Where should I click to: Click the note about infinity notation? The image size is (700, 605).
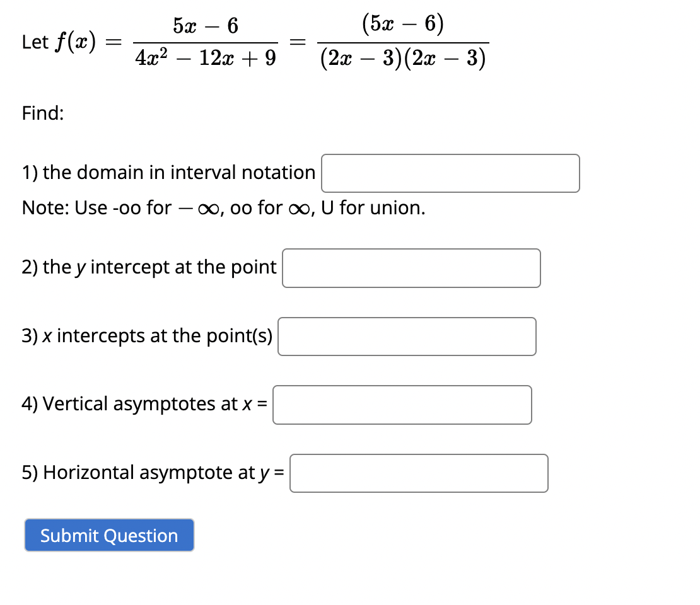[x=221, y=207]
